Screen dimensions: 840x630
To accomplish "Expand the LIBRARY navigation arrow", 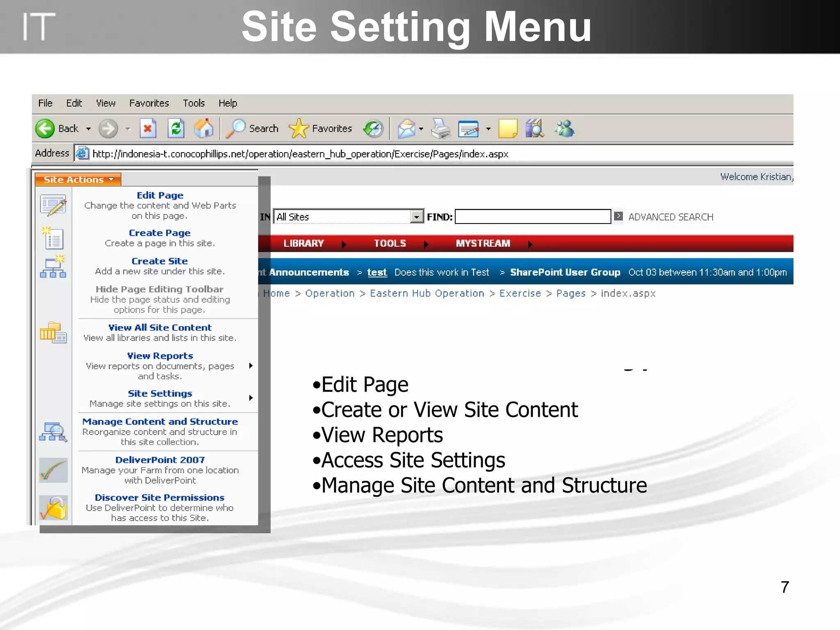I will [344, 244].
